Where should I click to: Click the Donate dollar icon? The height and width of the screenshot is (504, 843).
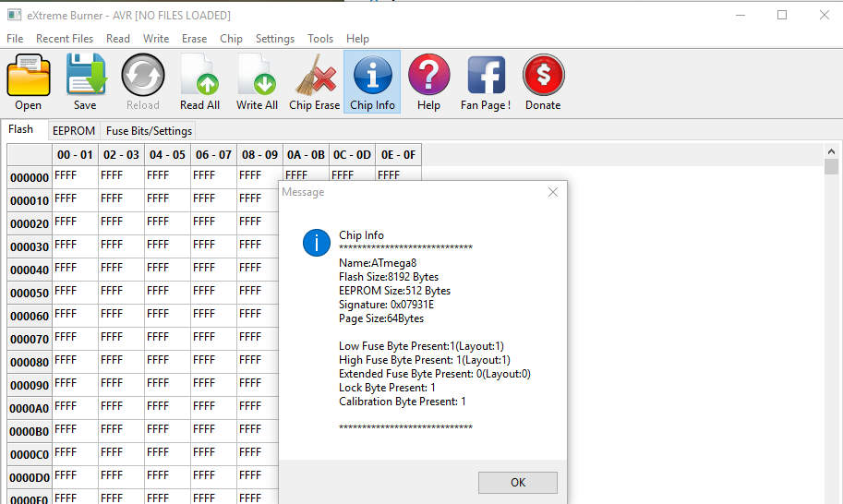543,75
